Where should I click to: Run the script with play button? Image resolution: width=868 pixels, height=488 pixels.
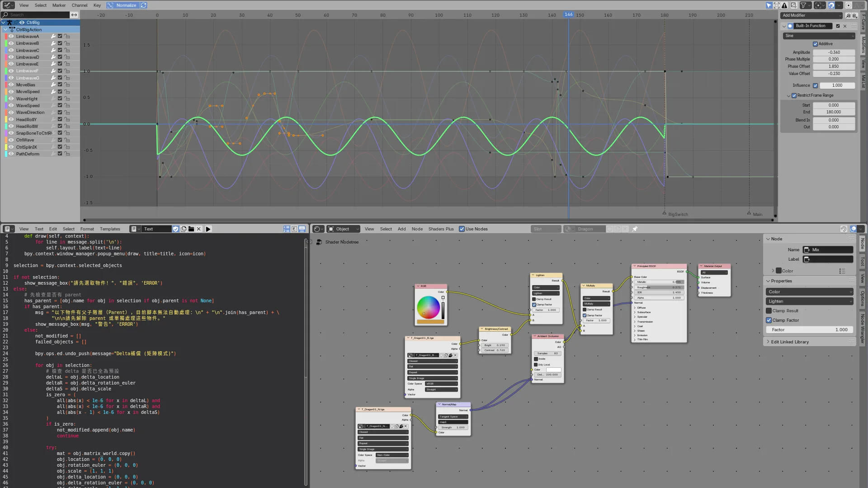pyautogui.click(x=208, y=229)
